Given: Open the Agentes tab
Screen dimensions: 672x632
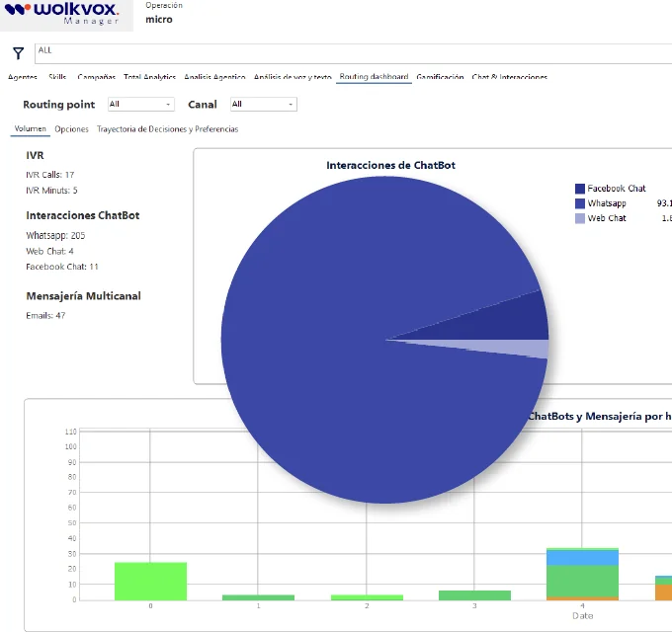Looking at the screenshot, I should pyautogui.click(x=23, y=77).
